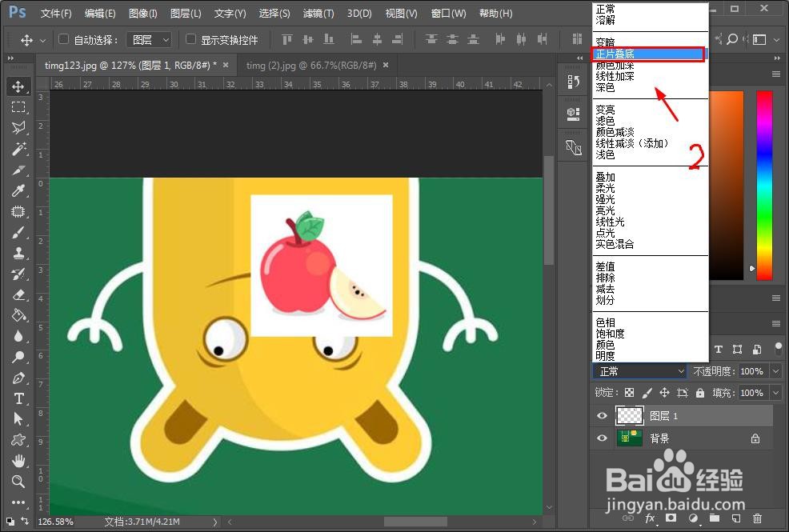Select the Dodge tool
This screenshot has height=532, width=789.
[18, 357]
